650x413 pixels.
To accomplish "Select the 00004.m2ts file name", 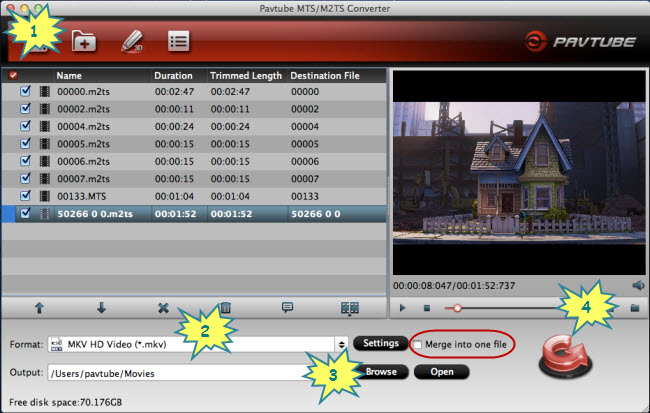I will [x=83, y=126].
